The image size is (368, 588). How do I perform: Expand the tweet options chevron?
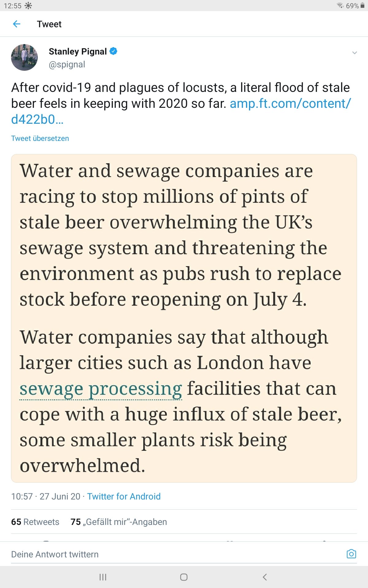(355, 53)
